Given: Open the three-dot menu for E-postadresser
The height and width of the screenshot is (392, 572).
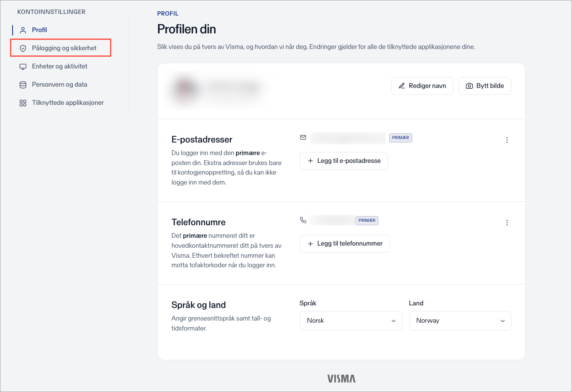Looking at the screenshot, I should point(507,140).
